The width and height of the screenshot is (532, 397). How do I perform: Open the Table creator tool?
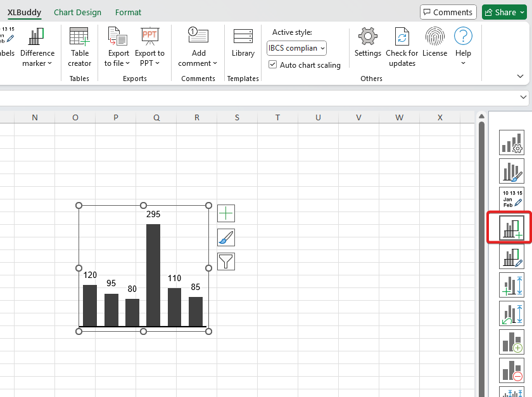pos(79,47)
